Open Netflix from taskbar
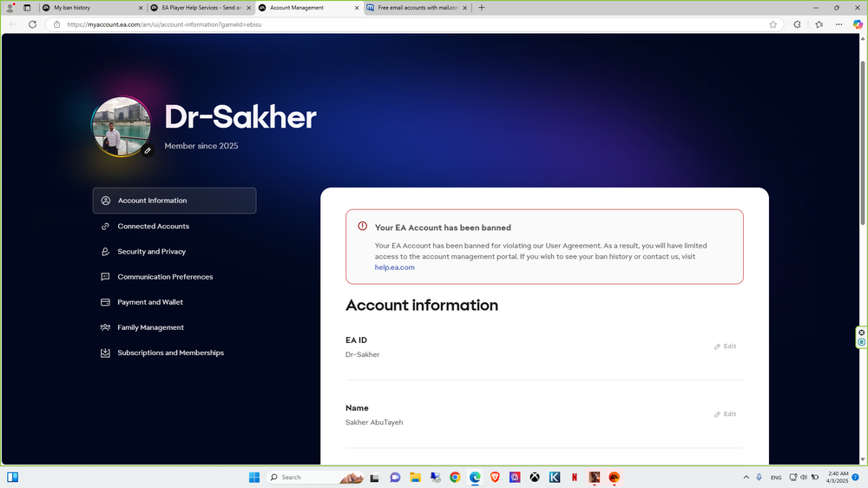 click(575, 477)
